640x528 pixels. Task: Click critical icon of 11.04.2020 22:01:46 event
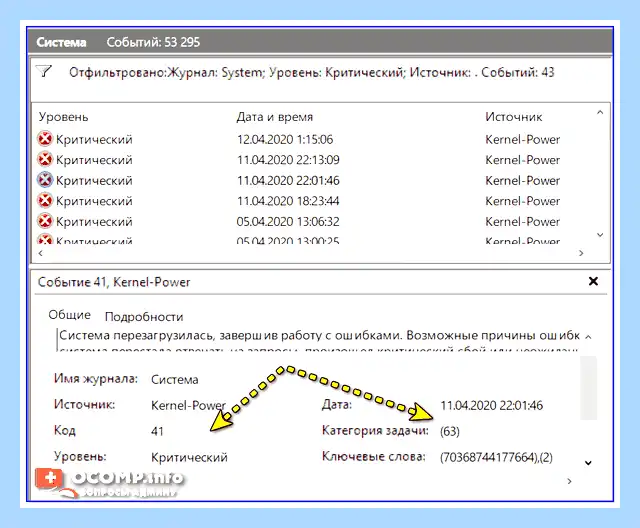pos(45,180)
